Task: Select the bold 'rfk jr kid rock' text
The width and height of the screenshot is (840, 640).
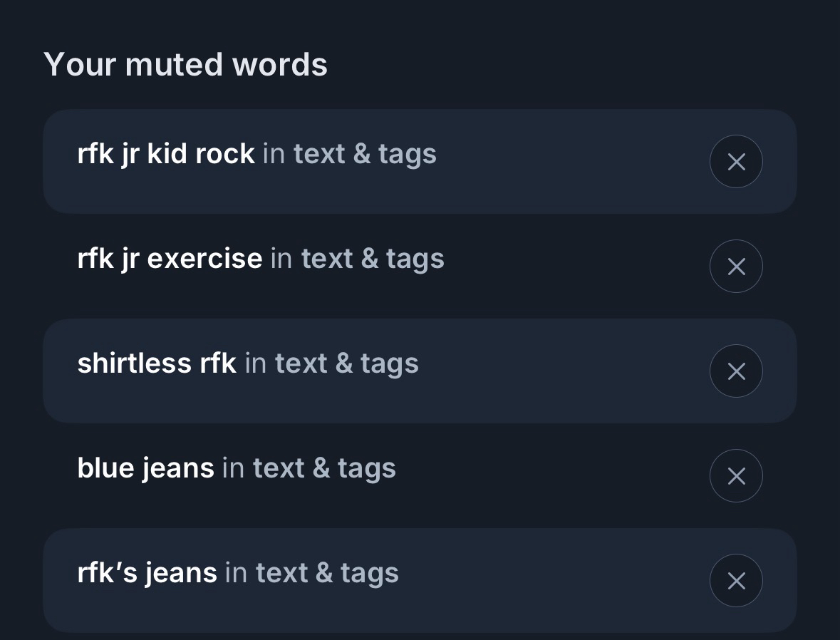Action: [166, 154]
